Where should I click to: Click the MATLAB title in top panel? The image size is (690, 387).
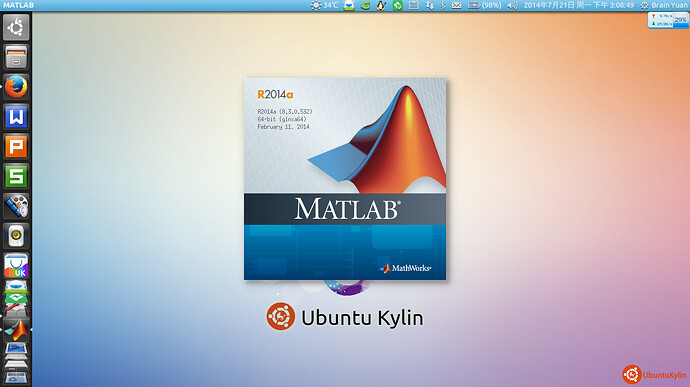18,5
